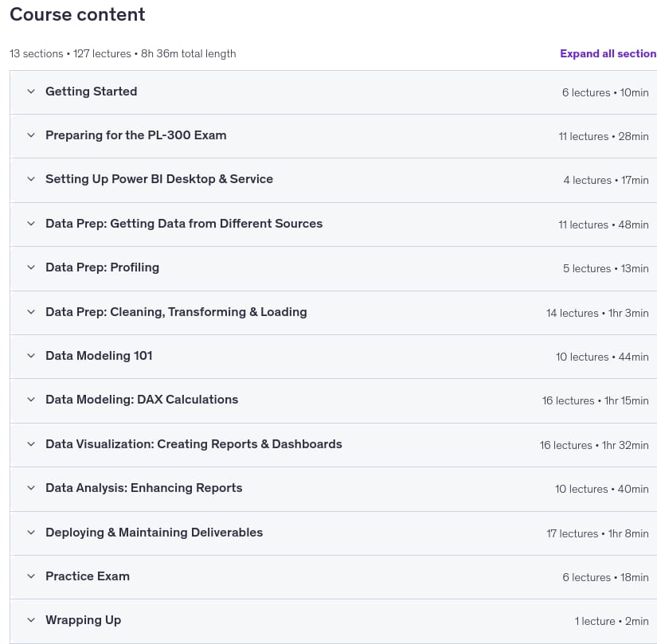Click '16 lectures • 1hr 32min' text
Viewport: 657px width, 644px height.
[594, 446]
